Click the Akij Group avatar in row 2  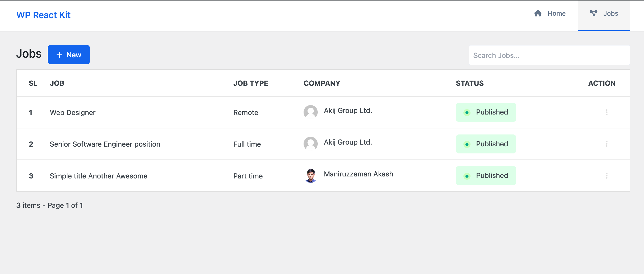coord(310,144)
